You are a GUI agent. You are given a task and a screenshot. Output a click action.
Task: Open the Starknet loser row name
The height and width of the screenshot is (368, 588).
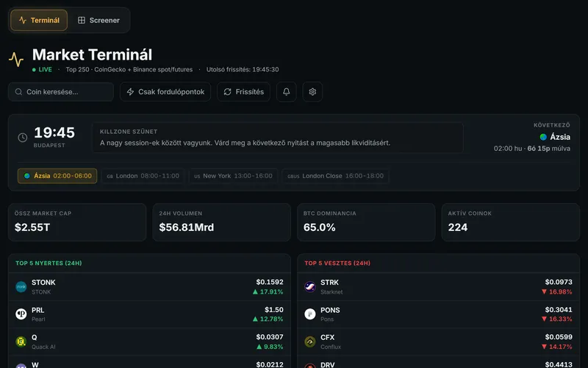click(331, 291)
